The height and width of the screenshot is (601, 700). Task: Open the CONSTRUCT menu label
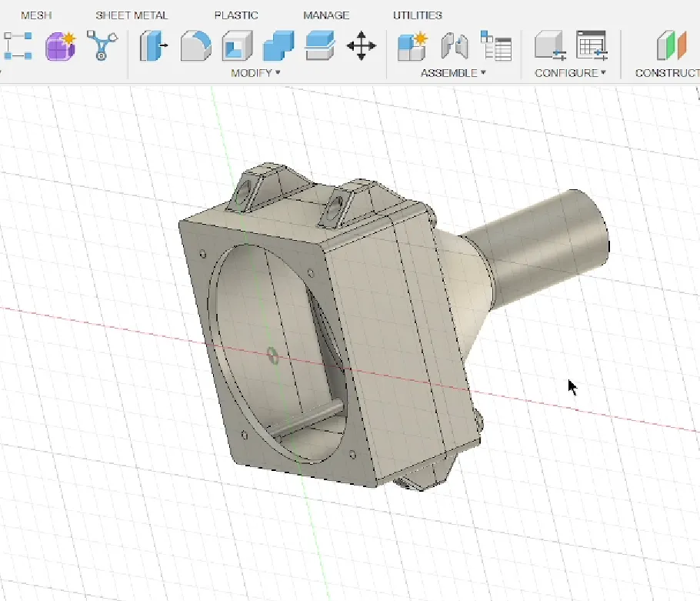[x=668, y=73]
